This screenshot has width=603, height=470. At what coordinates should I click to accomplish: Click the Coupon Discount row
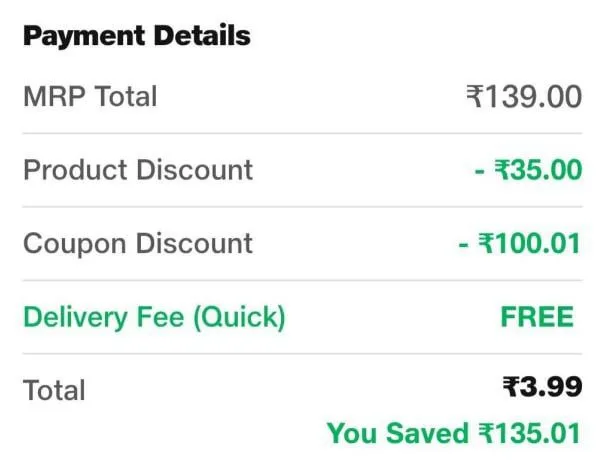coord(301,243)
